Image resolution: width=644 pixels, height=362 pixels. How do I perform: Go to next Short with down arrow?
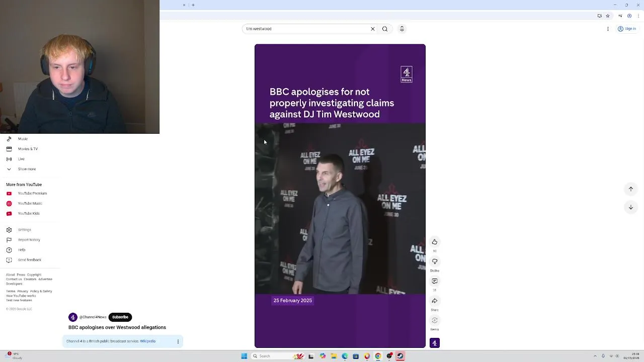[x=631, y=207]
